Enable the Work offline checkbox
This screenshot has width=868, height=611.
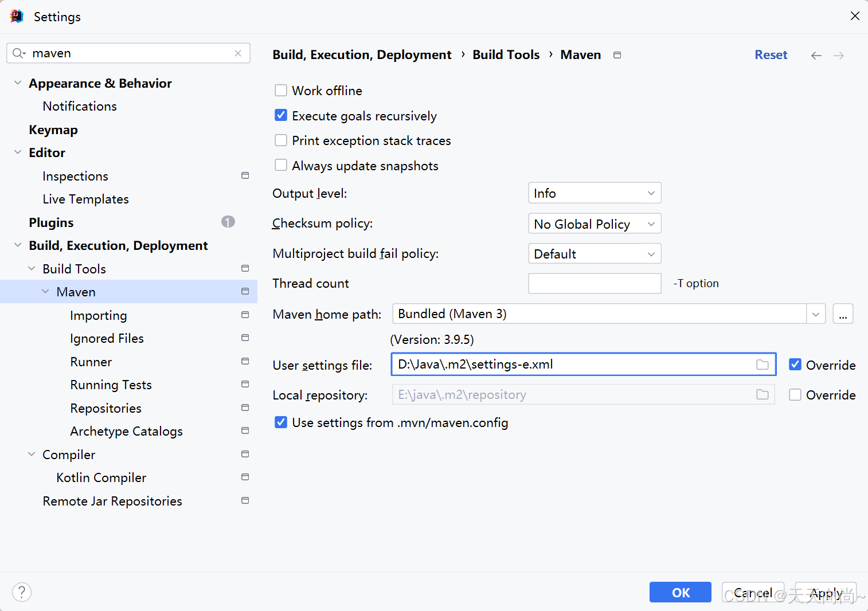click(281, 91)
